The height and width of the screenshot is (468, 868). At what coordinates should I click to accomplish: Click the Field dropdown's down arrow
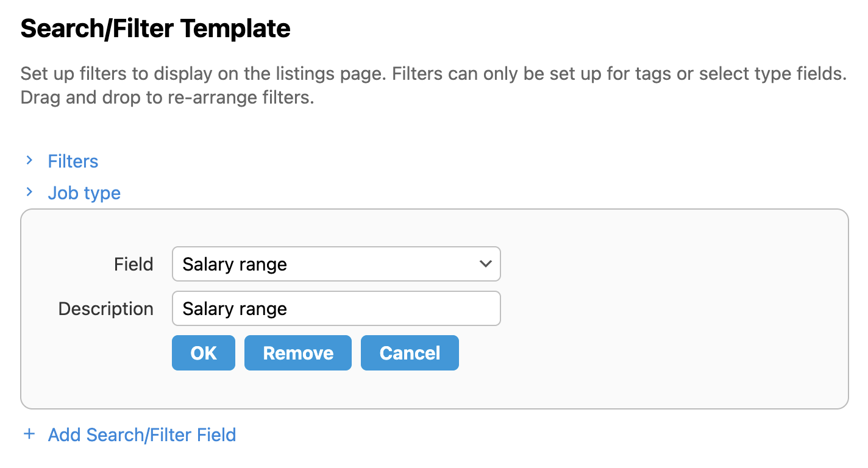pyautogui.click(x=485, y=264)
